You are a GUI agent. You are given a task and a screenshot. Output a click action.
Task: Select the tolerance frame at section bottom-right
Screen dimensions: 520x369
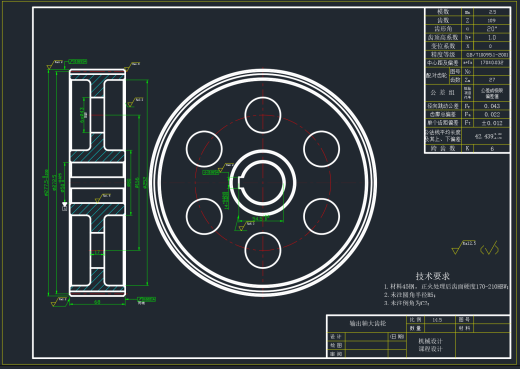pos(147,299)
